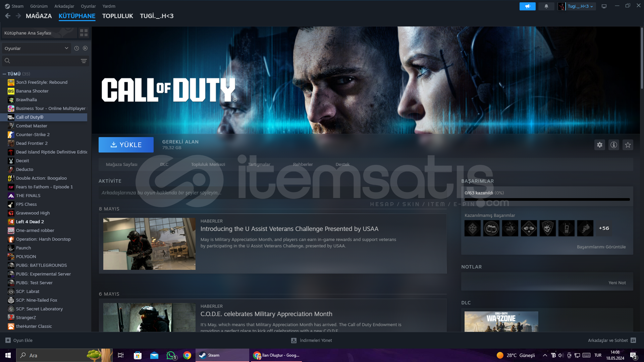The height and width of the screenshot is (362, 644).
Task: Open the announcements megaphone button
Action: [x=527, y=6]
